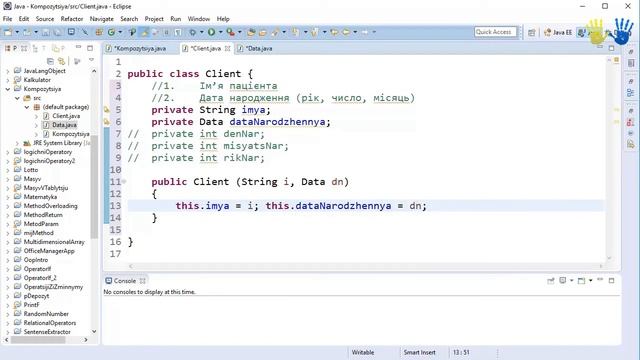Screen dimensions: 640x360
Task: Click the editor horizontal scrollbar
Action: tap(365, 266)
